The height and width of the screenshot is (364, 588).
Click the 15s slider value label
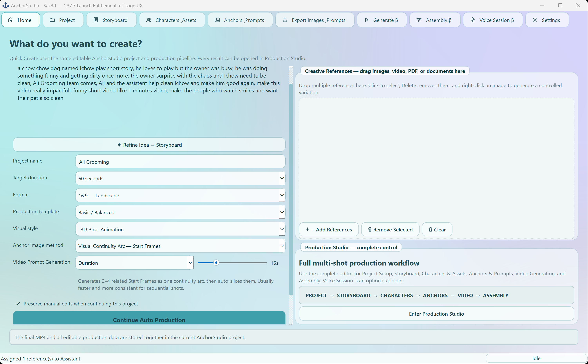pyautogui.click(x=274, y=263)
